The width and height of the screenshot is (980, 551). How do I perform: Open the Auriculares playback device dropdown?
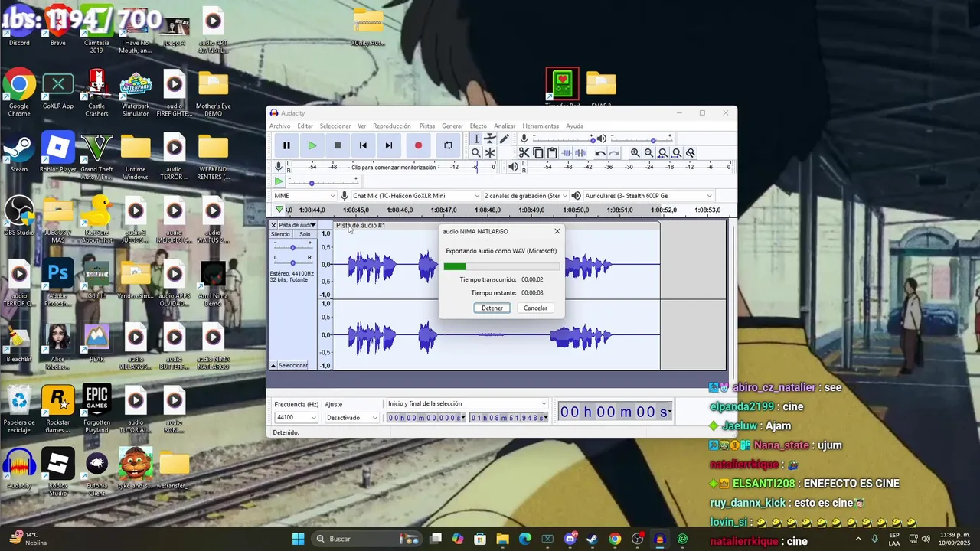(x=648, y=196)
